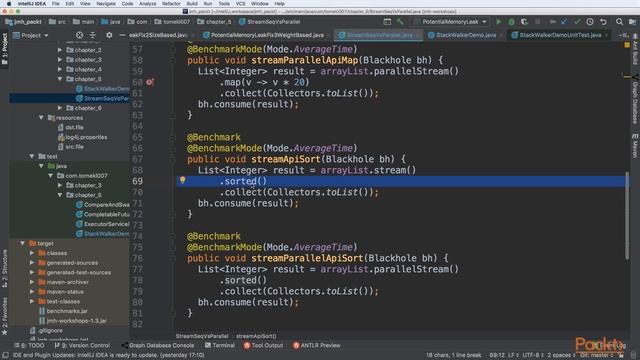Toggle the Ant Build side panel
Viewport: 640px width, 360px height.
tap(635, 50)
